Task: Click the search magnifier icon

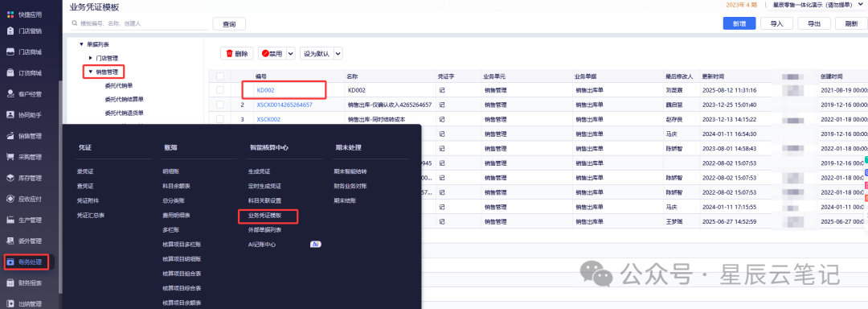Action: 74,24
